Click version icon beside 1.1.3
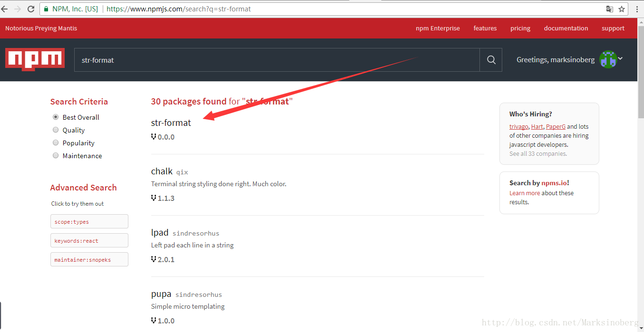 point(154,198)
